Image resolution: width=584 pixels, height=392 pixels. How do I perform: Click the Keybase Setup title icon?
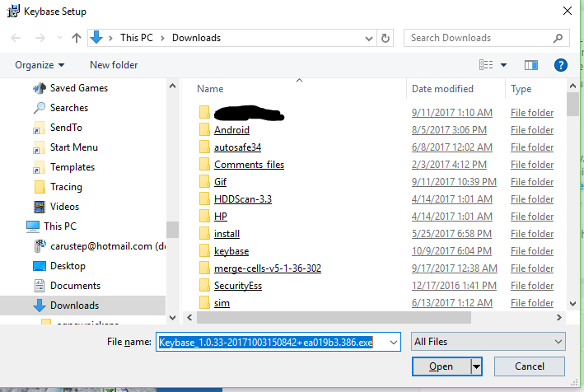(13, 12)
